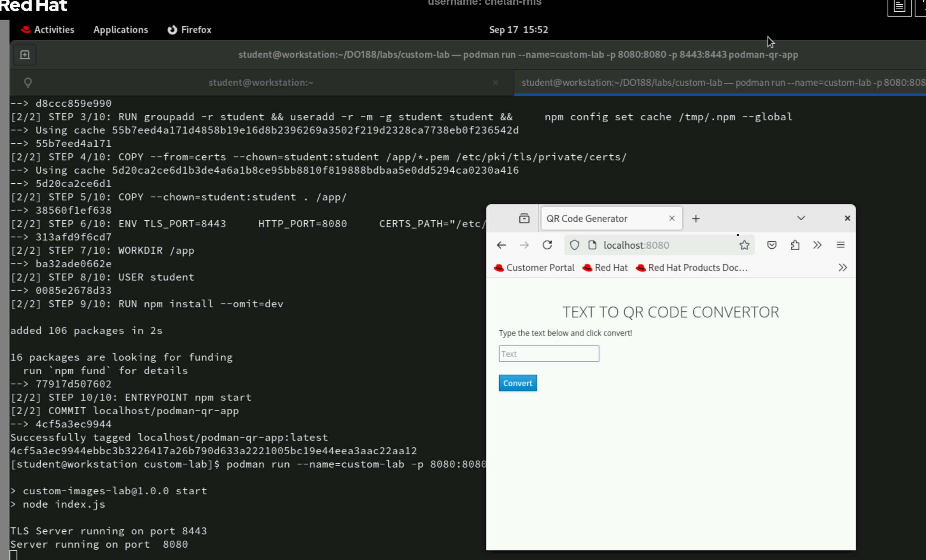
Task: Click the Convert button
Action: click(518, 383)
